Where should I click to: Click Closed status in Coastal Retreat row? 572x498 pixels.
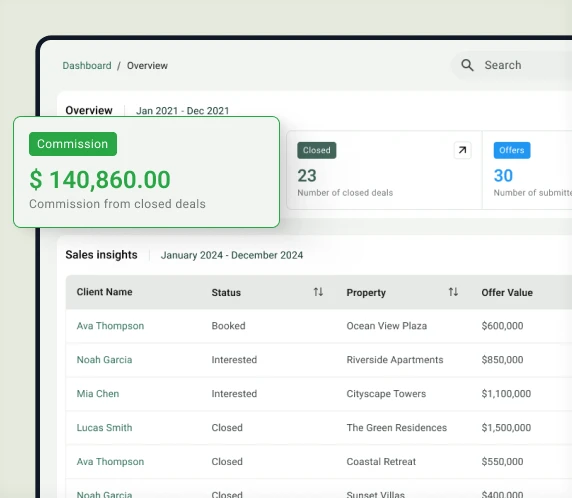[227, 462]
